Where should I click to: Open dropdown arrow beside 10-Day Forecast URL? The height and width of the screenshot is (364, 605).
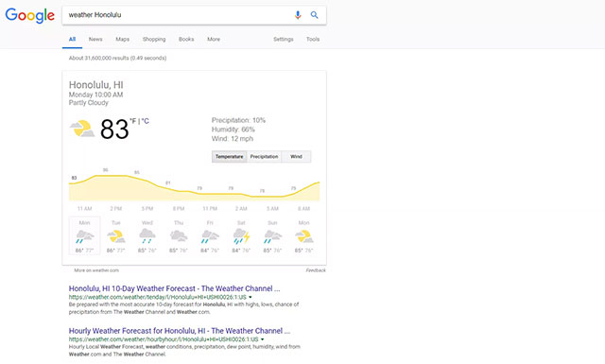pyautogui.click(x=251, y=297)
